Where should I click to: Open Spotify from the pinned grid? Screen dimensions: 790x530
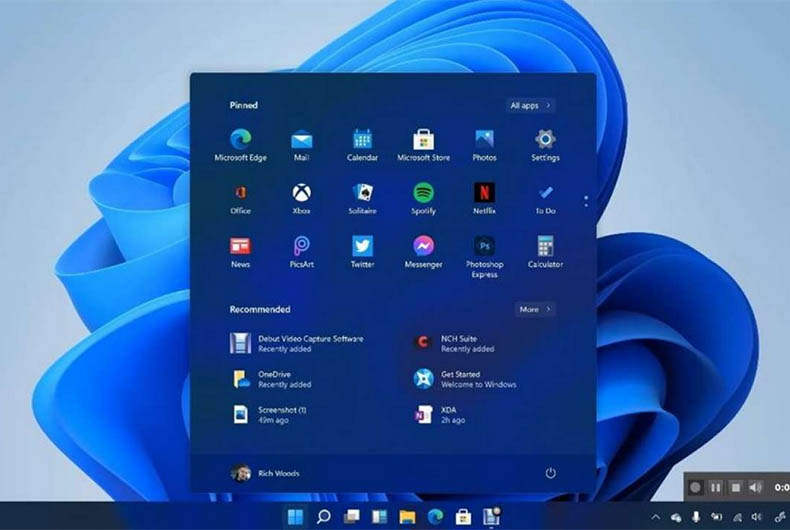pyautogui.click(x=423, y=198)
